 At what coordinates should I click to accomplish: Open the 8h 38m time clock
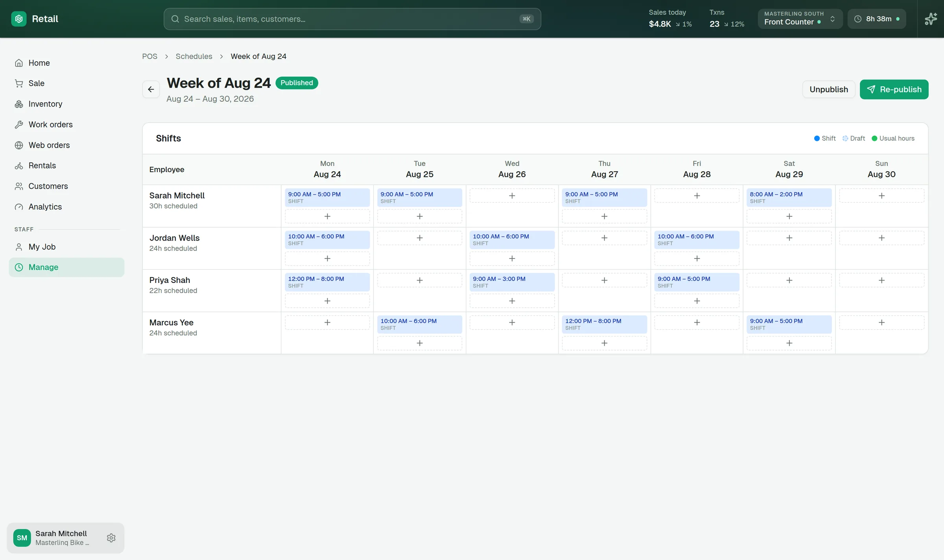[x=877, y=19]
